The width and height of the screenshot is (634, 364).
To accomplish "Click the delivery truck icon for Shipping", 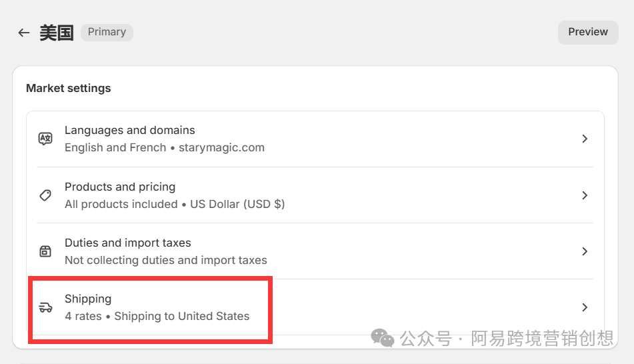I will (45, 307).
